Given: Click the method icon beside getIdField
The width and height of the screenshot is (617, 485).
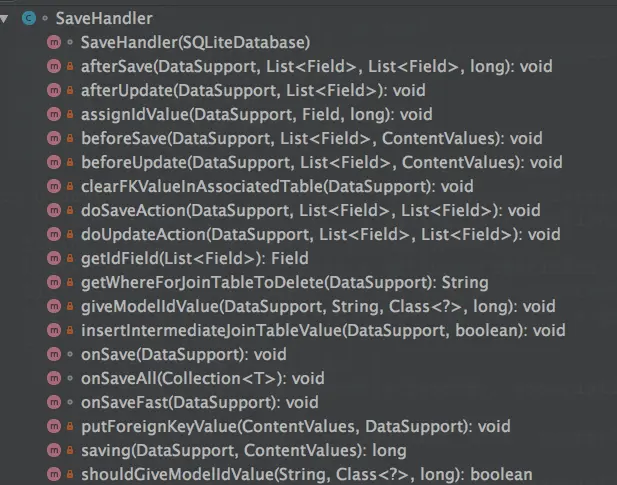Looking at the screenshot, I should [53, 258].
